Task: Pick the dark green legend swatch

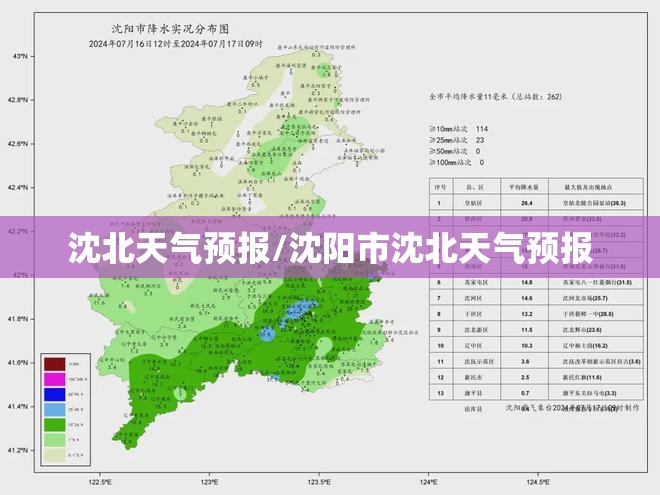Action: click(x=55, y=425)
